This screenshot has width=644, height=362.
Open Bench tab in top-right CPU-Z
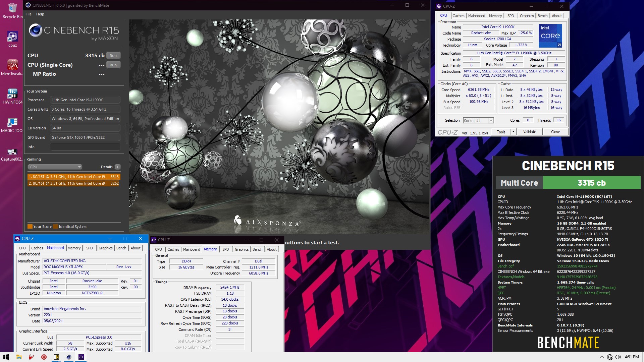click(542, 16)
